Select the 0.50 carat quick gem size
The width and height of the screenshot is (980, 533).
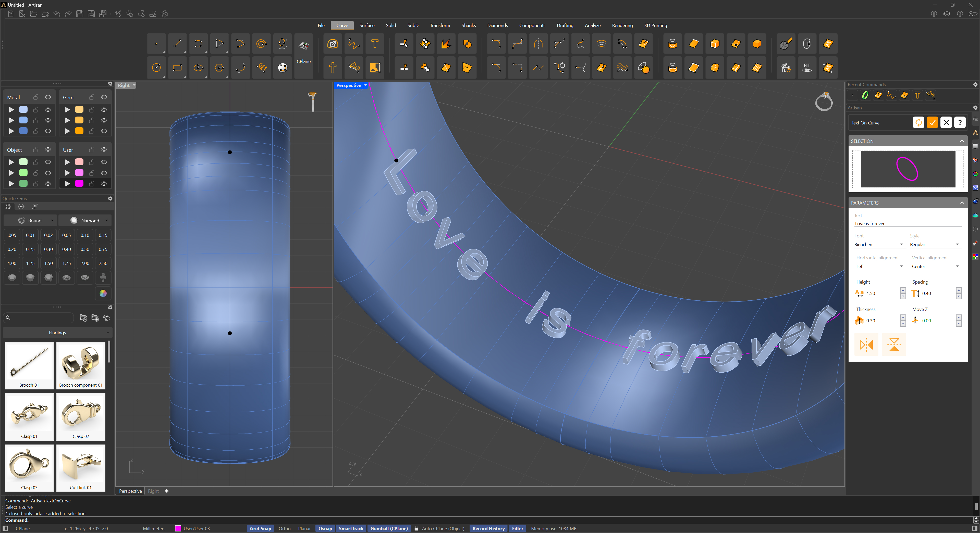(85, 249)
